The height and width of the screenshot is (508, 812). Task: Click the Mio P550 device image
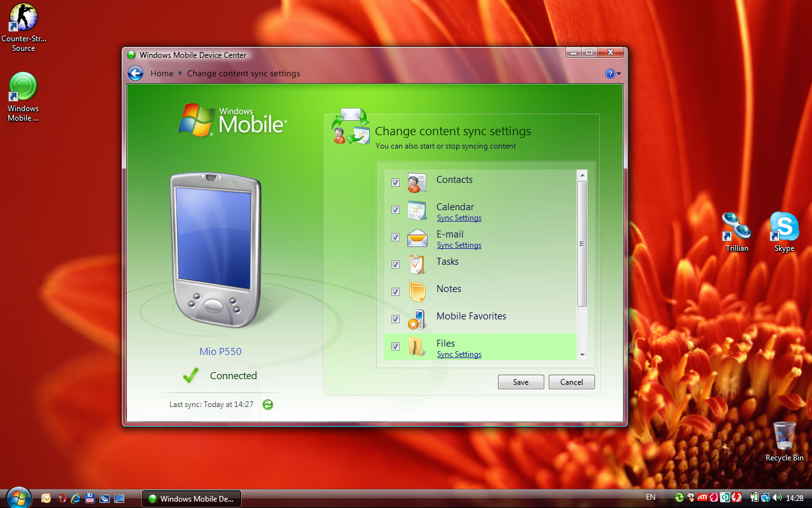(216, 251)
